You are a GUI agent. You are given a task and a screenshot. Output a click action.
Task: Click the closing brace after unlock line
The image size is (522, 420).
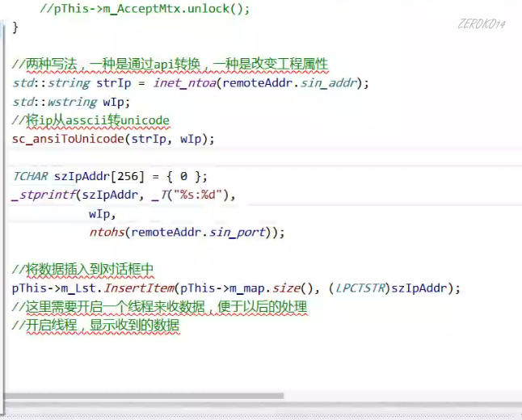click(x=15, y=27)
